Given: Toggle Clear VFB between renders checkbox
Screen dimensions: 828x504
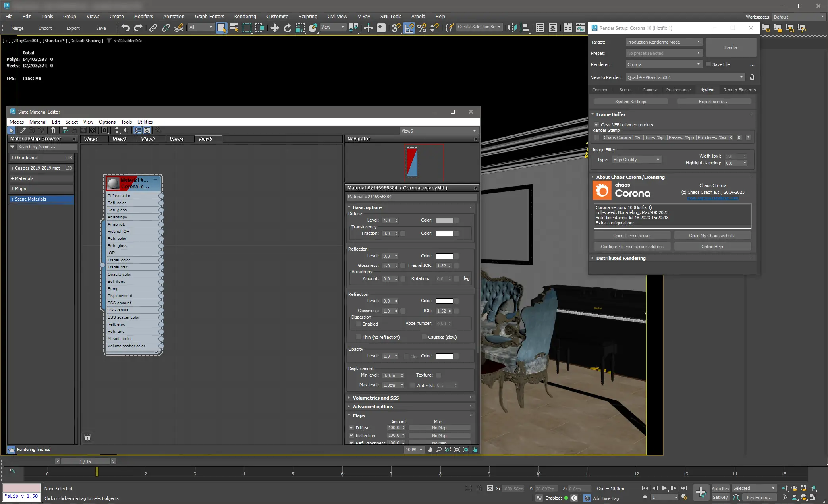Looking at the screenshot, I should [x=596, y=125].
